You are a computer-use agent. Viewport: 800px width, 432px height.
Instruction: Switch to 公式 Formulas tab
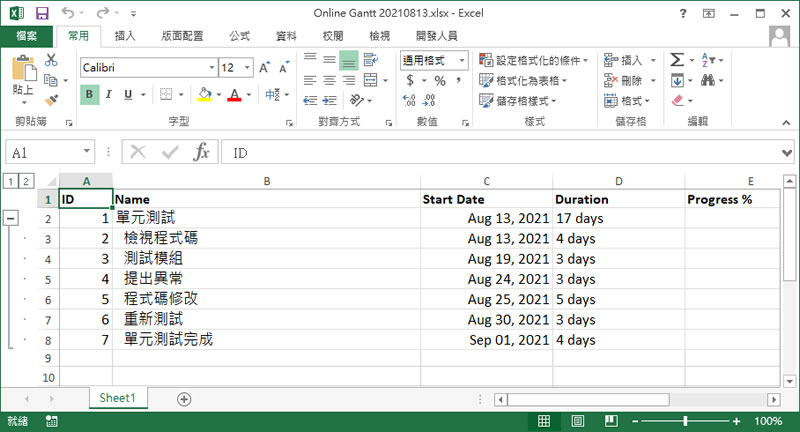pyautogui.click(x=239, y=36)
